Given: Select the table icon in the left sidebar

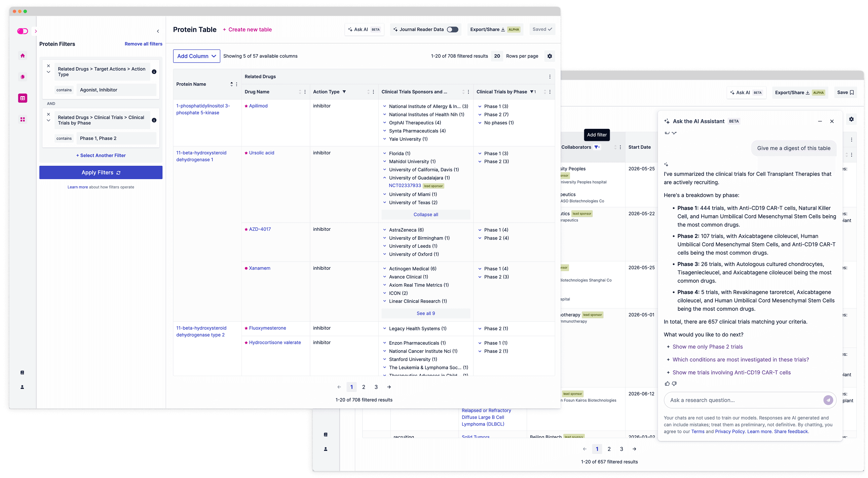Looking at the screenshot, I should tap(23, 98).
